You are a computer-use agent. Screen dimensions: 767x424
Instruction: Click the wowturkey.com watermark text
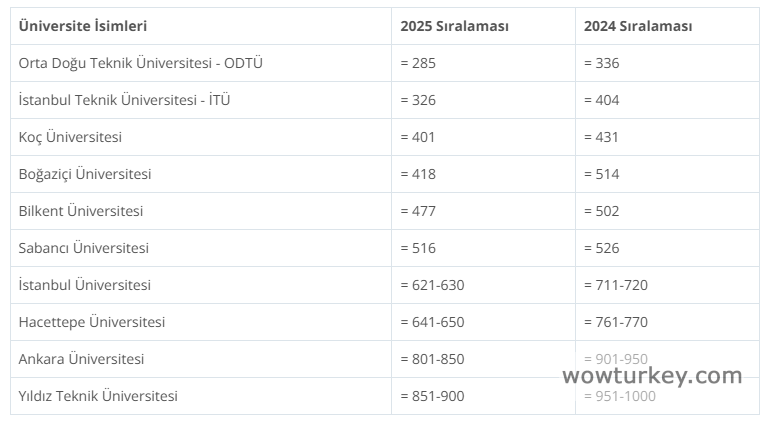point(652,376)
